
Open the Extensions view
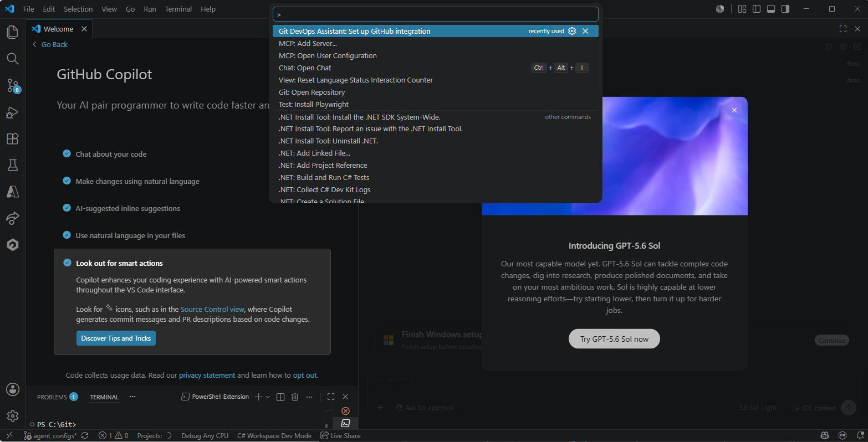(13, 138)
